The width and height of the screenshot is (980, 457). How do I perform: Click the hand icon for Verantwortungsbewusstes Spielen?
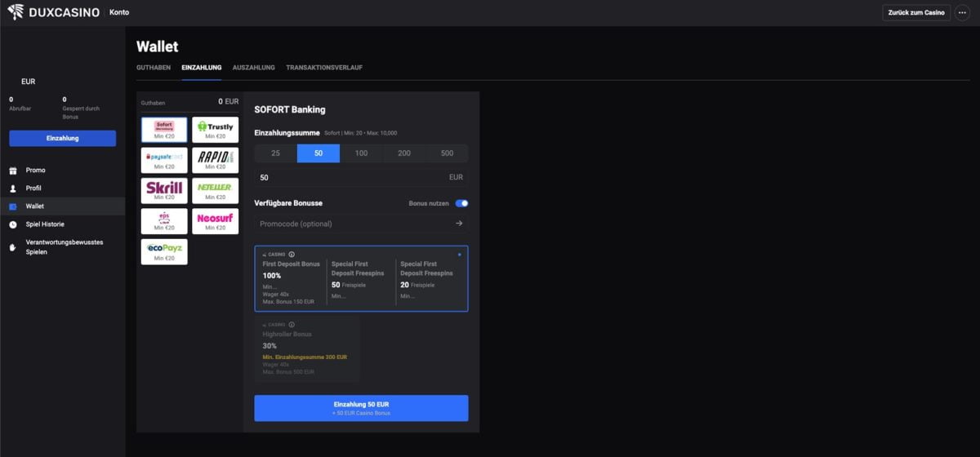point(13,247)
